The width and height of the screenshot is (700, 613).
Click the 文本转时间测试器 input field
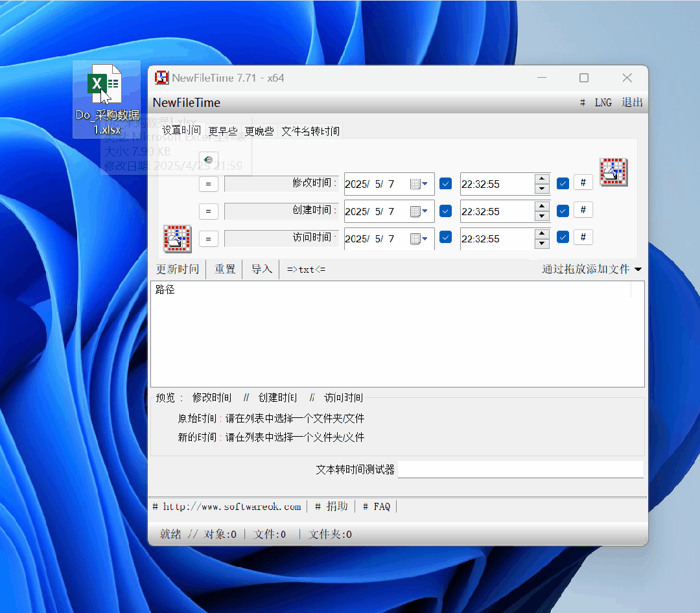tap(520, 469)
